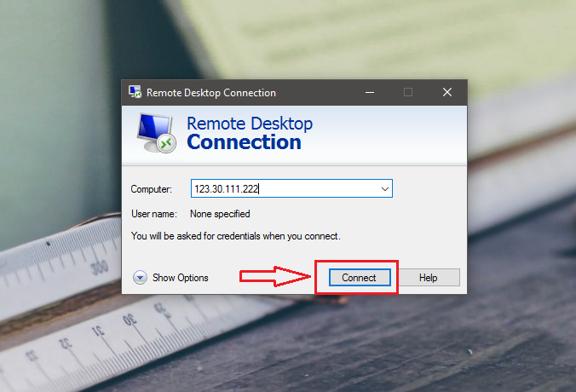The height and width of the screenshot is (392, 576).
Task: Click the red arrow pointing to Connect
Action: [x=275, y=276]
